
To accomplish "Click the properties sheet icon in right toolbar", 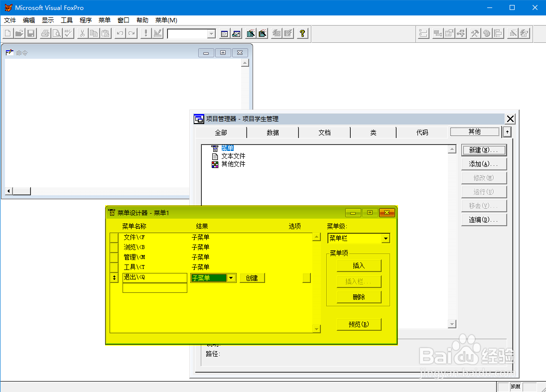I will 449,33.
